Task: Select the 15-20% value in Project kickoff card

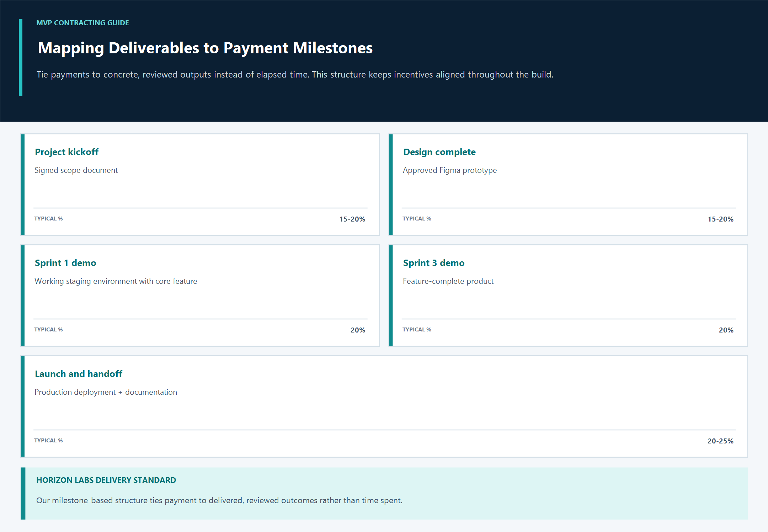Action: [352, 219]
